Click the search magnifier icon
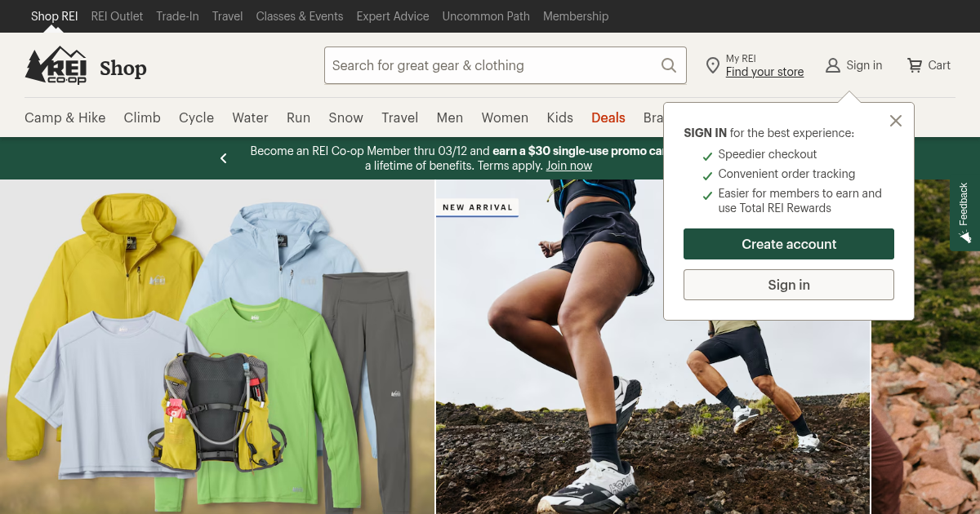 click(669, 65)
